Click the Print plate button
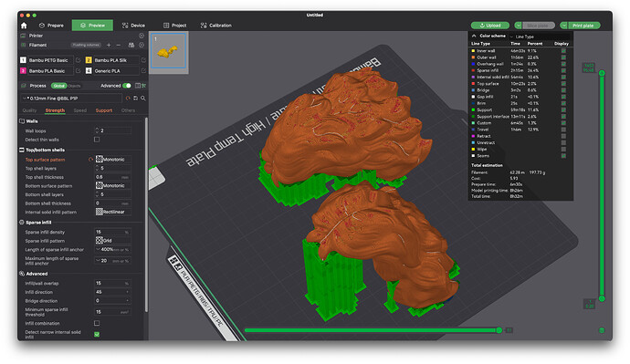The image size is (630, 364). click(x=583, y=26)
